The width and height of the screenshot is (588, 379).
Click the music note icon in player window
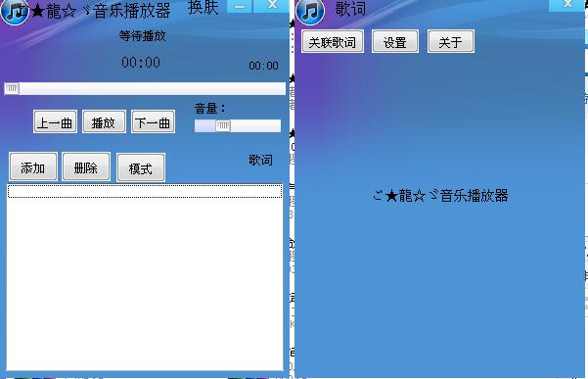click(x=15, y=12)
